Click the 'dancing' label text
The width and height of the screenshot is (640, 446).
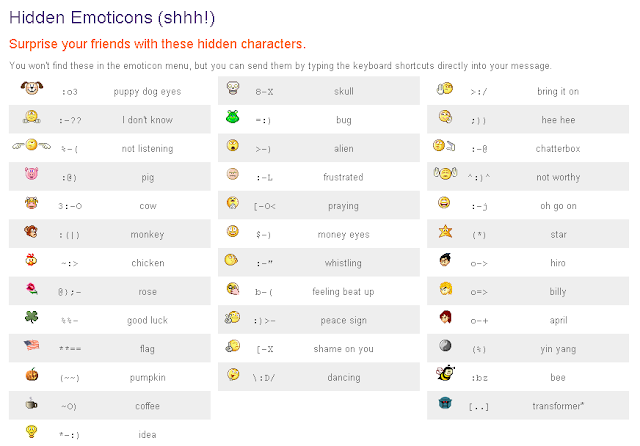coord(343,378)
